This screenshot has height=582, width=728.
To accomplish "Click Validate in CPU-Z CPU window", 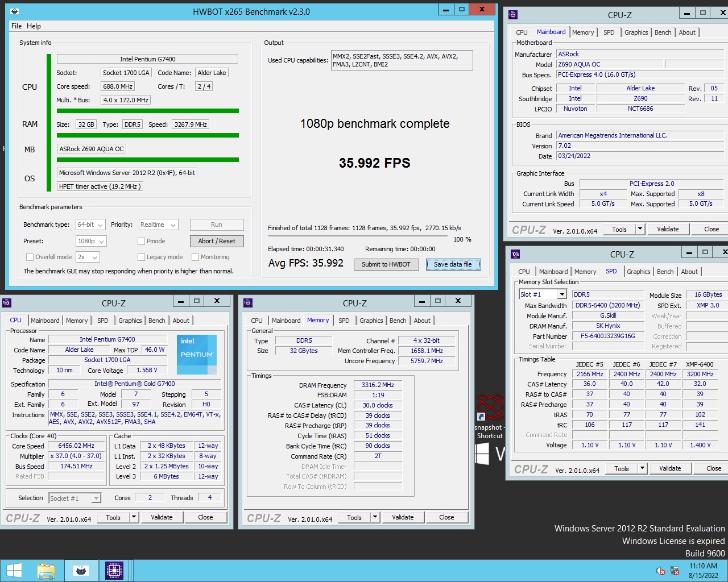I will point(162,517).
